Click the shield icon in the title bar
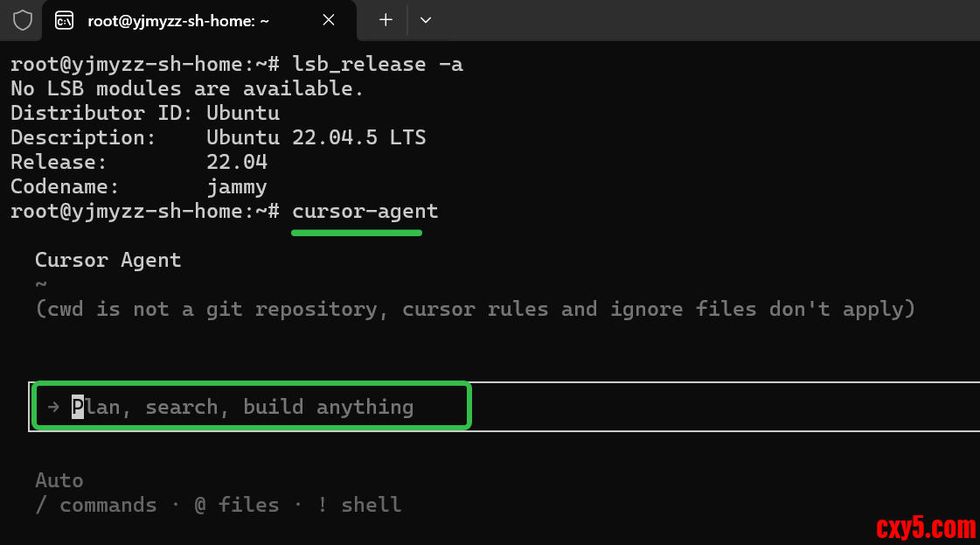980x545 pixels. [x=23, y=20]
